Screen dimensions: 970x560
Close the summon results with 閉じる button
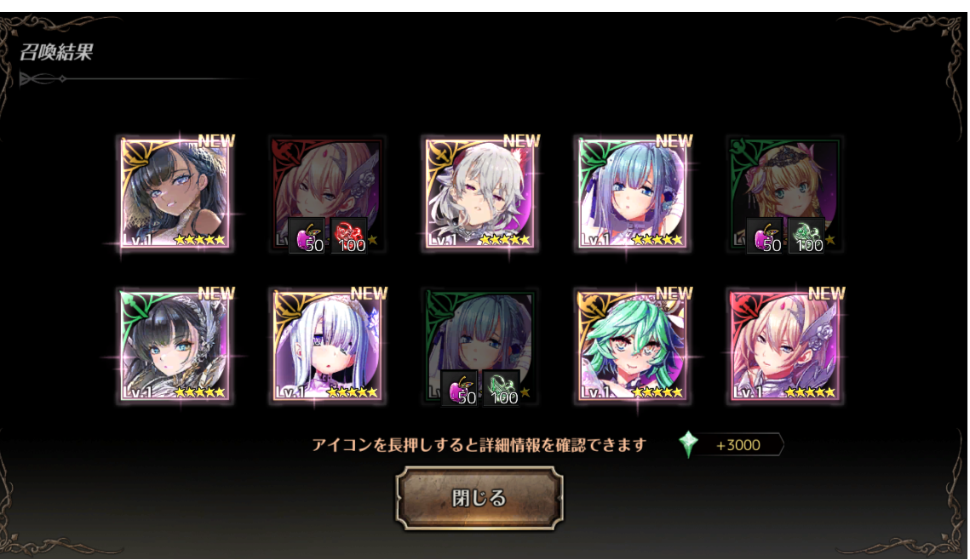tap(479, 498)
